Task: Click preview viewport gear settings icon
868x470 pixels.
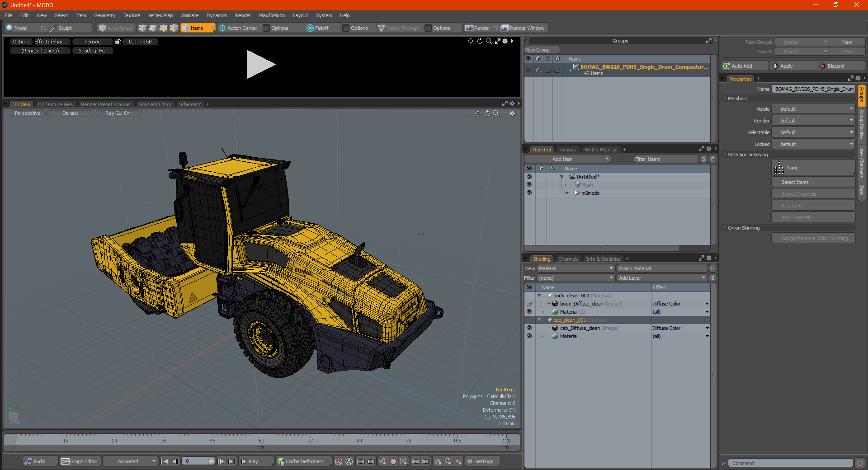Action: pos(505,41)
